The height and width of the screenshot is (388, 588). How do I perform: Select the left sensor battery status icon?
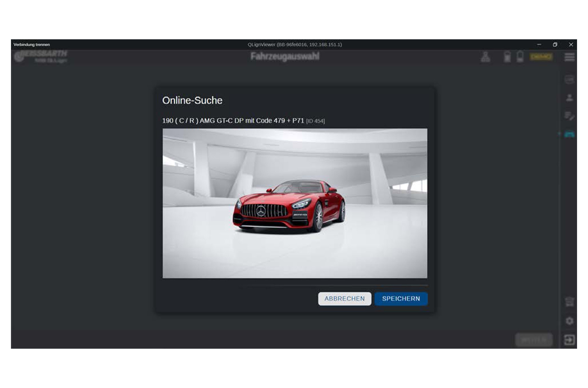[507, 57]
